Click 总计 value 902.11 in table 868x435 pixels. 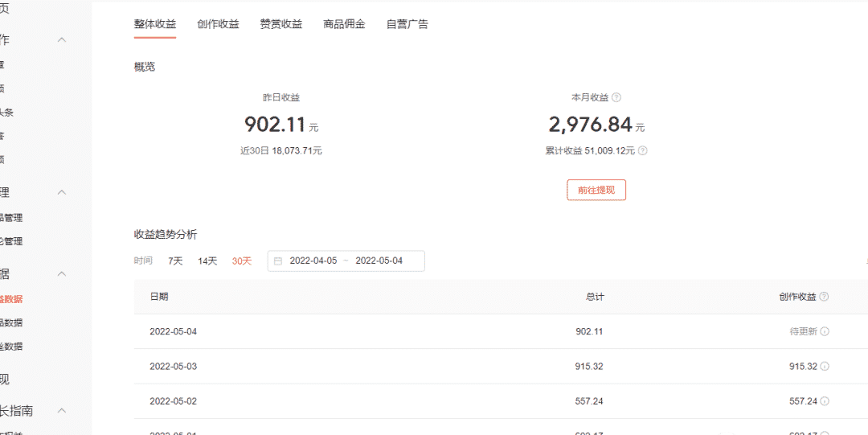click(x=590, y=332)
